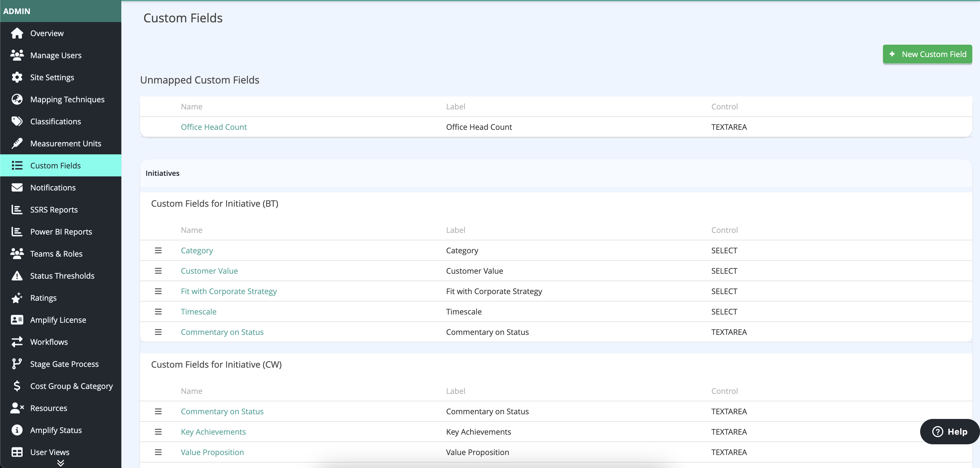
Task: Click the Ratings star icon
Action: click(17, 298)
